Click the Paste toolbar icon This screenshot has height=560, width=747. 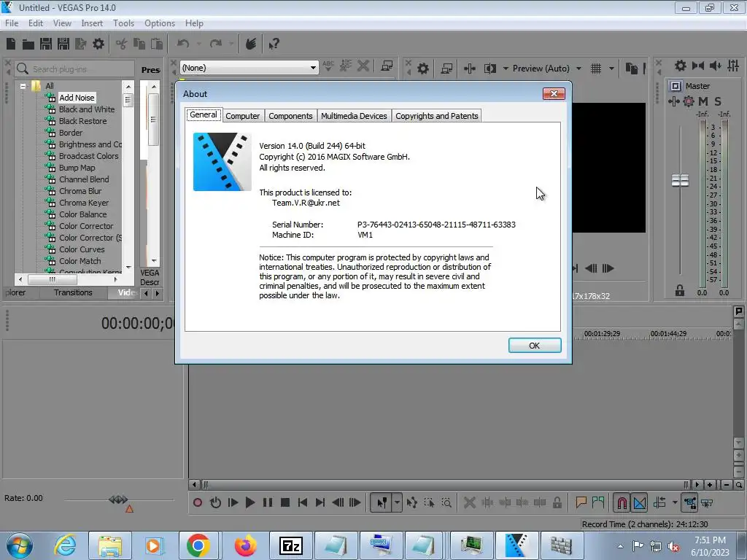coord(157,44)
